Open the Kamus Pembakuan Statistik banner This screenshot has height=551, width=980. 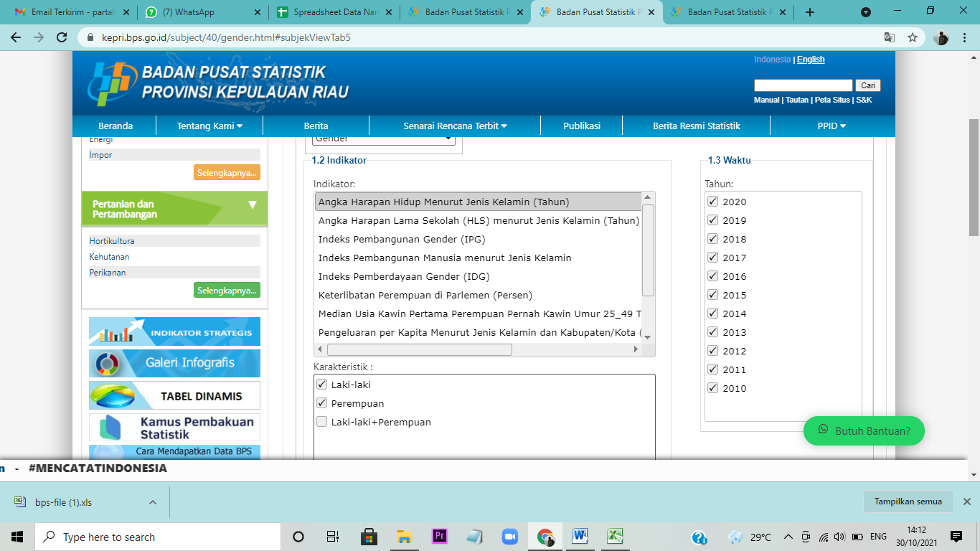pyautogui.click(x=174, y=428)
